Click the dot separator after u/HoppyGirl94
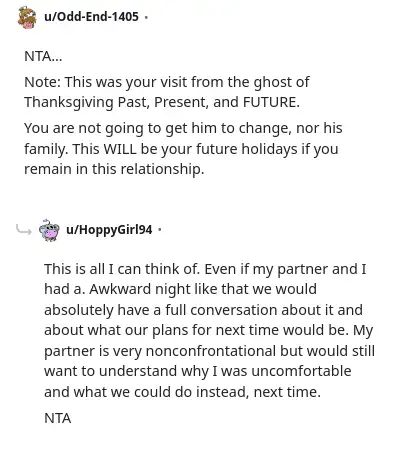Image resolution: width=400 pixels, height=453 pixels. click(160, 230)
